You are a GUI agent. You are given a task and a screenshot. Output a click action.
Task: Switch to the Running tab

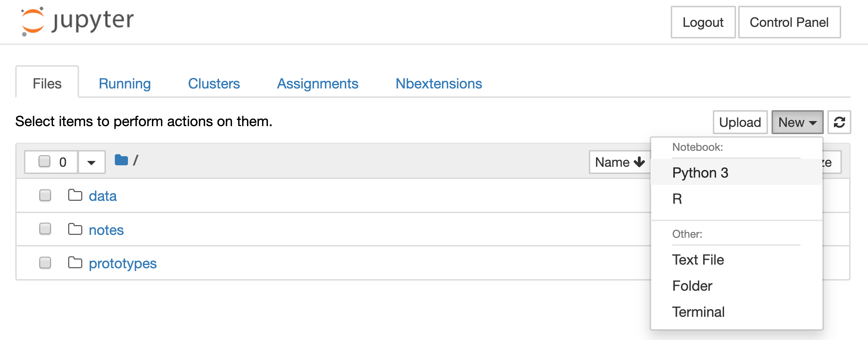point(125,84)
